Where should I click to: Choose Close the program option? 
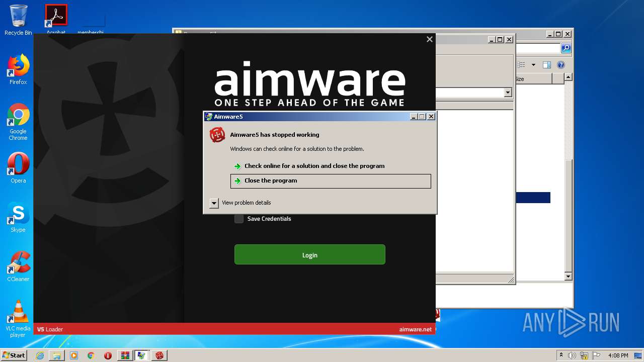coord(331,181)
